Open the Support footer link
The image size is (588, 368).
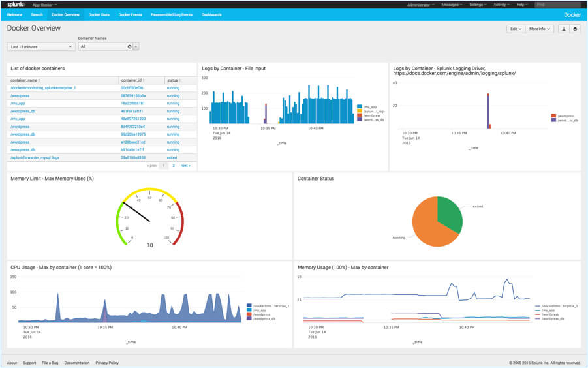pyautogui.click(x=29, y=363)
